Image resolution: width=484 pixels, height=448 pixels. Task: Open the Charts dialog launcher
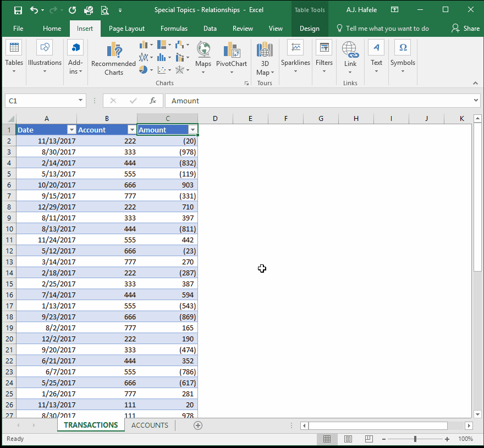(x=246, y=84)
